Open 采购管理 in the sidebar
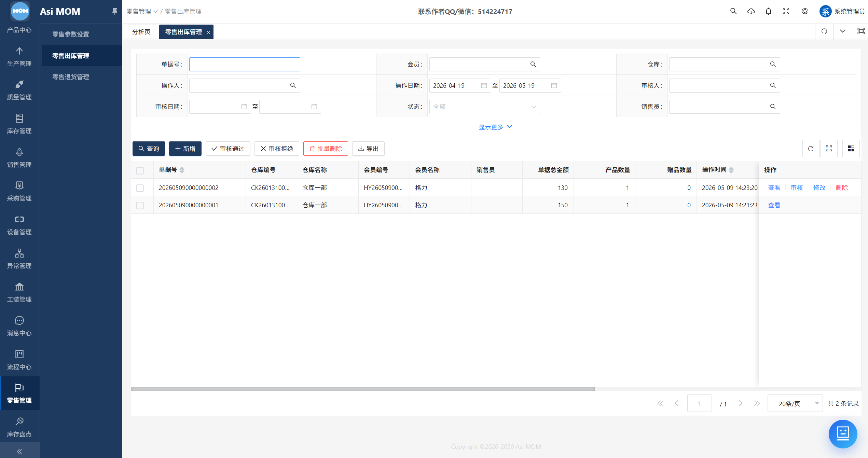The image size is (868, 458). 19,192
